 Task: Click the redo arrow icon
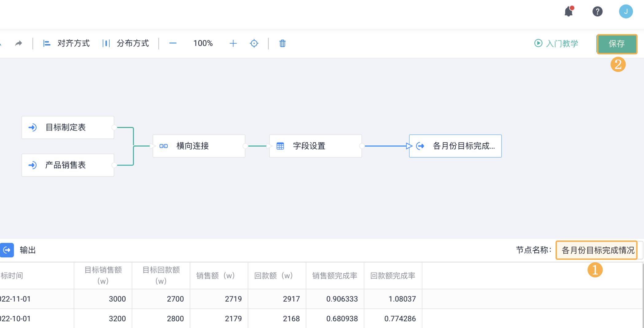tap(18, 43)
